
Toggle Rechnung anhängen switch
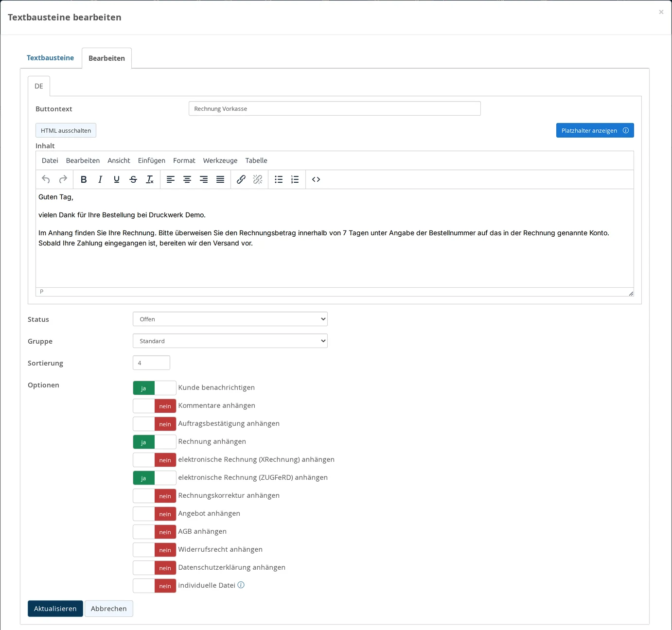coord(155,442)
